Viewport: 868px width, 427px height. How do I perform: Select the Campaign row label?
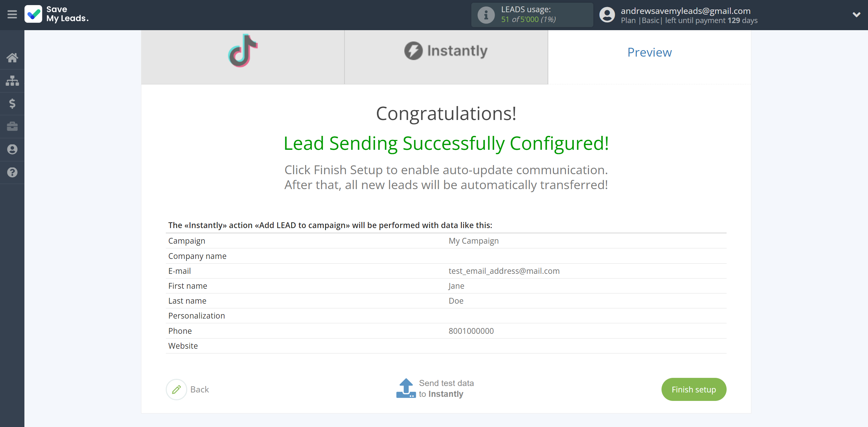coord(186,241)
